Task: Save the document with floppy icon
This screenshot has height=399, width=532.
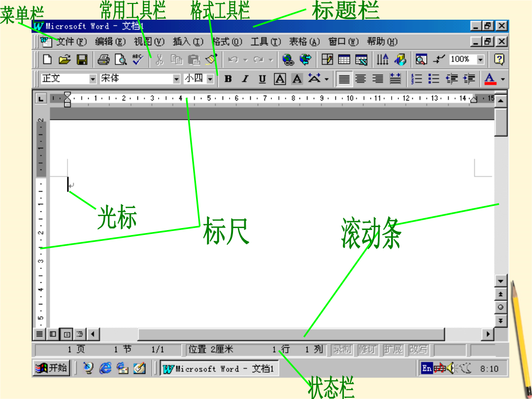Action: [82, 60]
